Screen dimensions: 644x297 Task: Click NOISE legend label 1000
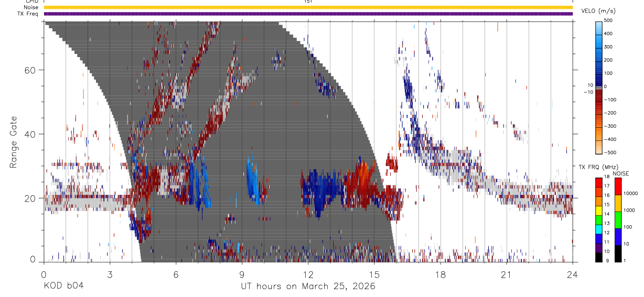point(629,210)
